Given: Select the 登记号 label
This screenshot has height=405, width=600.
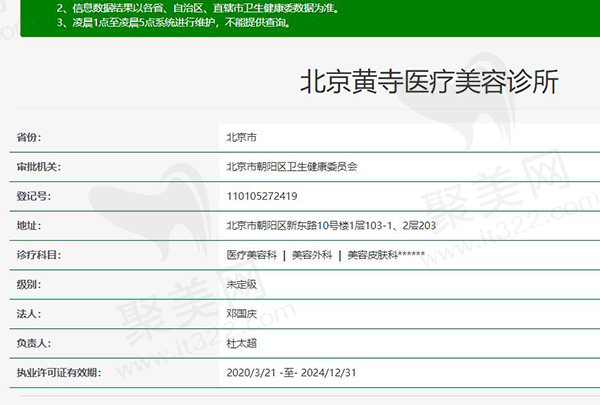Looking at the screenshot, I should (x=34, y=196).
